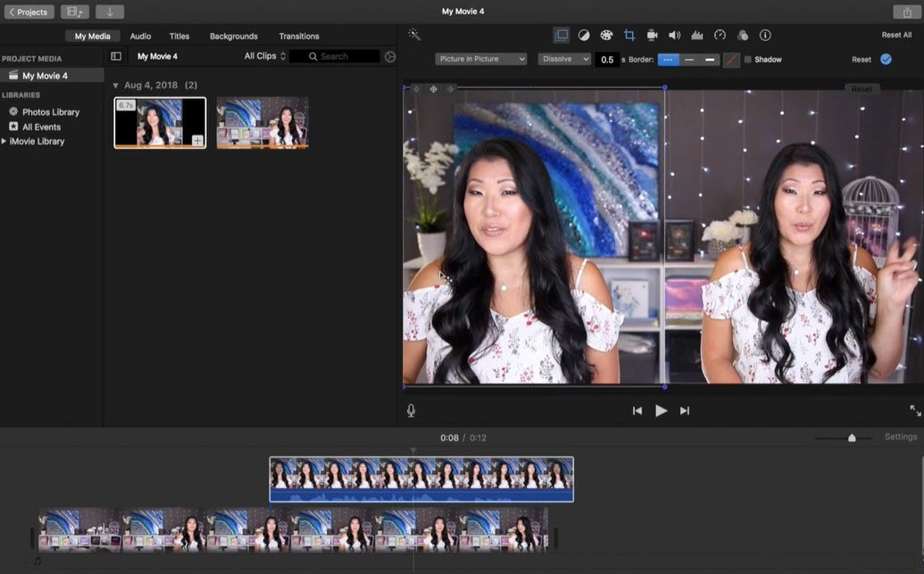This screenshot has width=924, height=574.
Task: Open the Clip Information icon
Action: (x=765, y=36)
